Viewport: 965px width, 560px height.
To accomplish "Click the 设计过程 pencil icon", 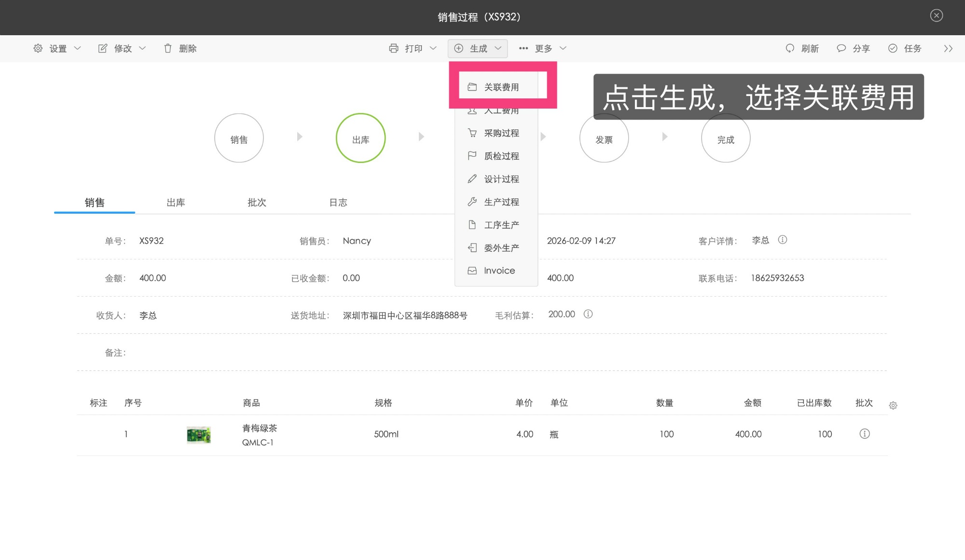I will (x=472, y=178).
